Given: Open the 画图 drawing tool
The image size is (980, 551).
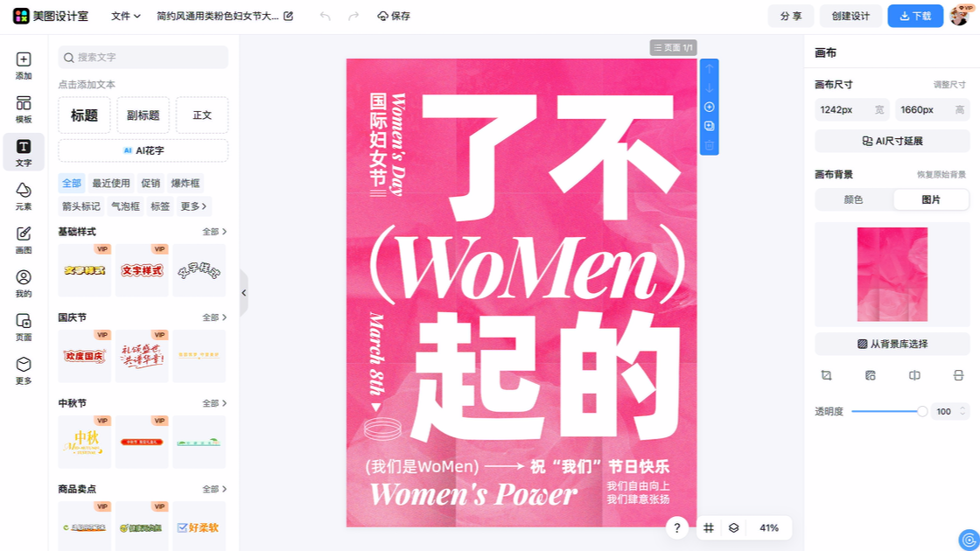Looking at the screenshot, I should 24,240.
